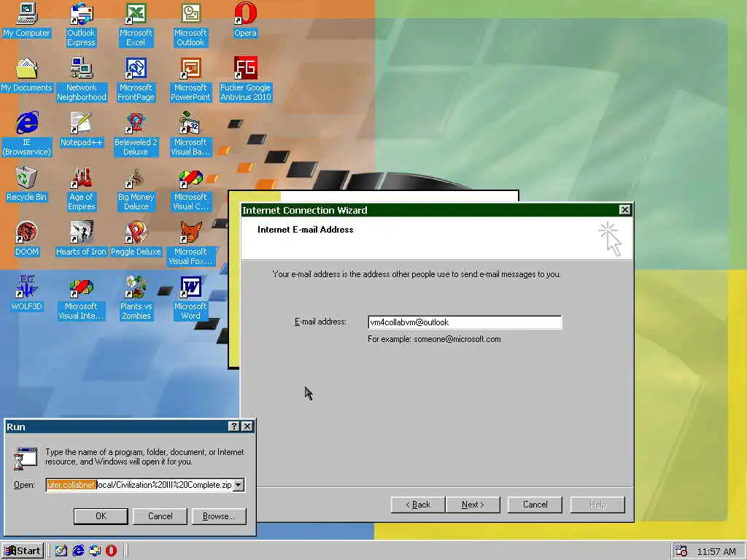This screenshot has width=747, height=560.
Task: Click OK in the Run dialog
Action: pyautogui.click(x=101, y=516)
